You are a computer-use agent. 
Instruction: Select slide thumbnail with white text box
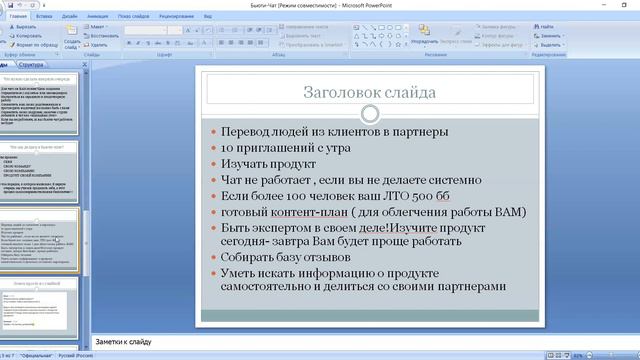39,308
